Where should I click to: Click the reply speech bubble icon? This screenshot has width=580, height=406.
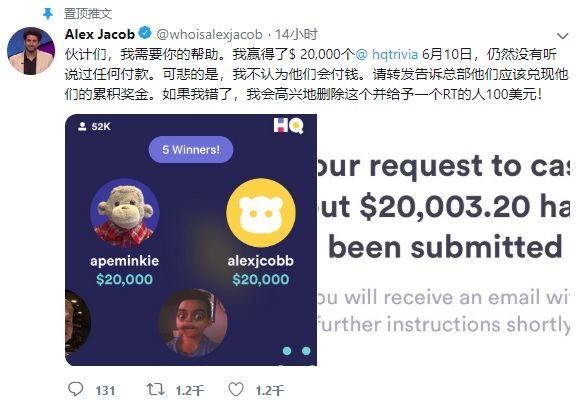click(76, 389)
